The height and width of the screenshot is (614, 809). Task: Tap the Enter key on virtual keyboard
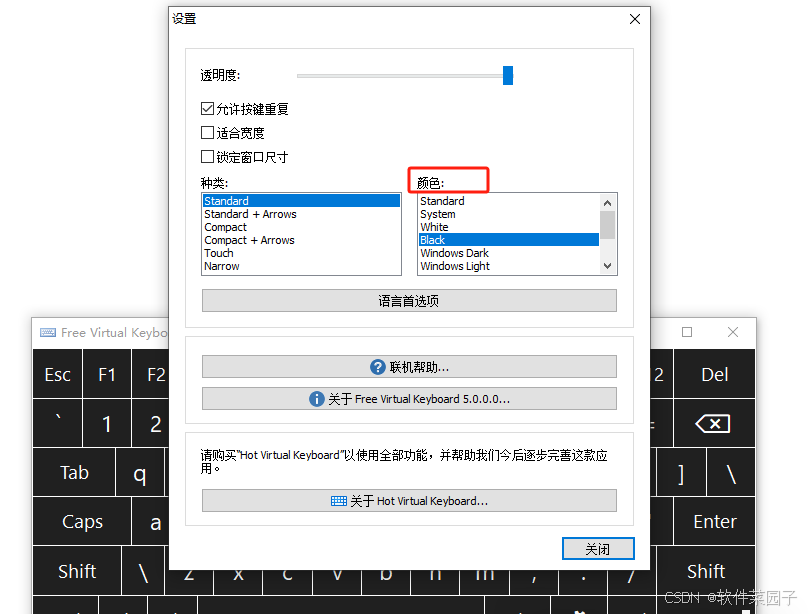click(x=715, y=521)
